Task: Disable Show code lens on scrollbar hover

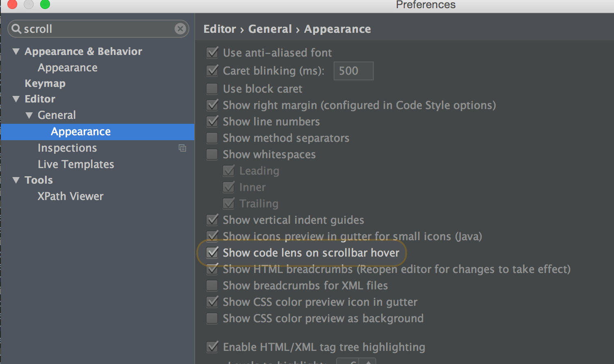Action: 212,253
